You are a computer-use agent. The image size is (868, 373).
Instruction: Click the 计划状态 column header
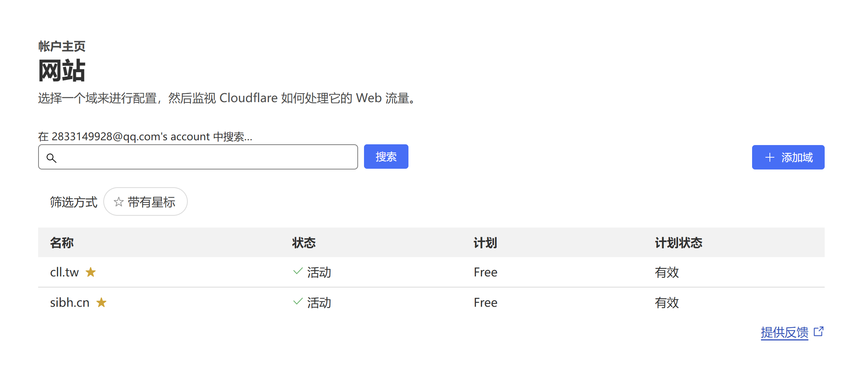click(x=678, y=243)
